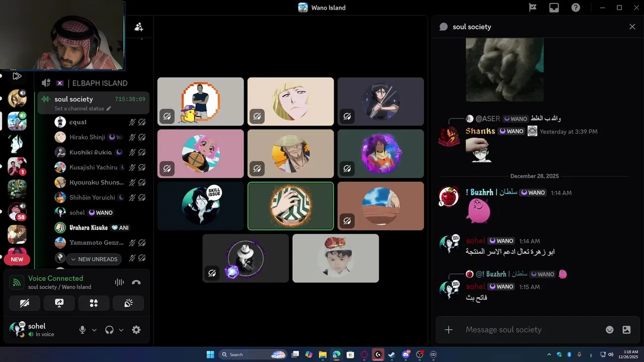
Task: Share your screen button
Action: [59, 303]
